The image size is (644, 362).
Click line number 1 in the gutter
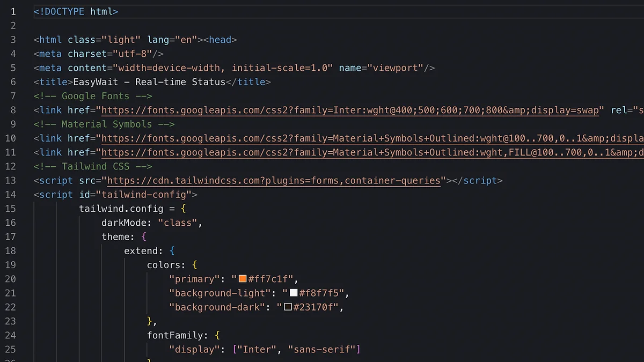pos(13,11)
